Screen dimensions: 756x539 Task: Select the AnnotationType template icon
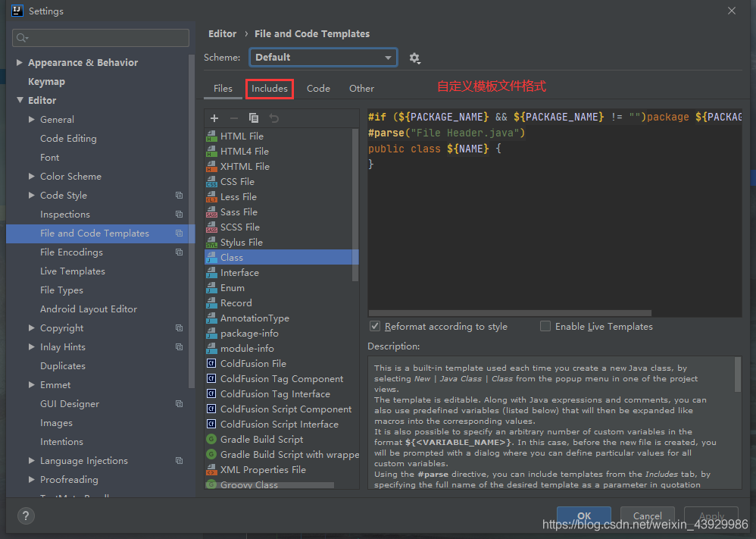point(211,318)
